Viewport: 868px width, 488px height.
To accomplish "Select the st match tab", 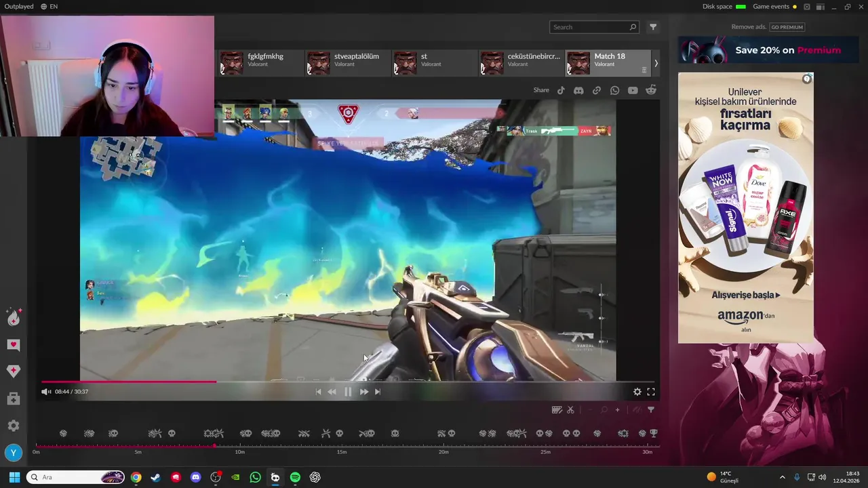I will [434, 63].
